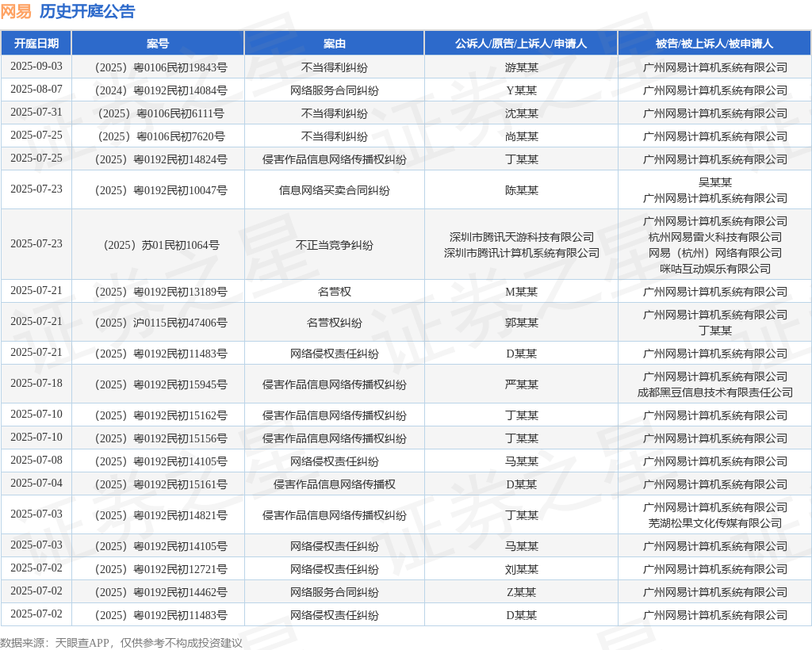The width and height of the screenshot is (812, 650).
Task: Click 侵害作品信息网络传播权 in the 15161号 row
Action: click(x=335, y=484)
